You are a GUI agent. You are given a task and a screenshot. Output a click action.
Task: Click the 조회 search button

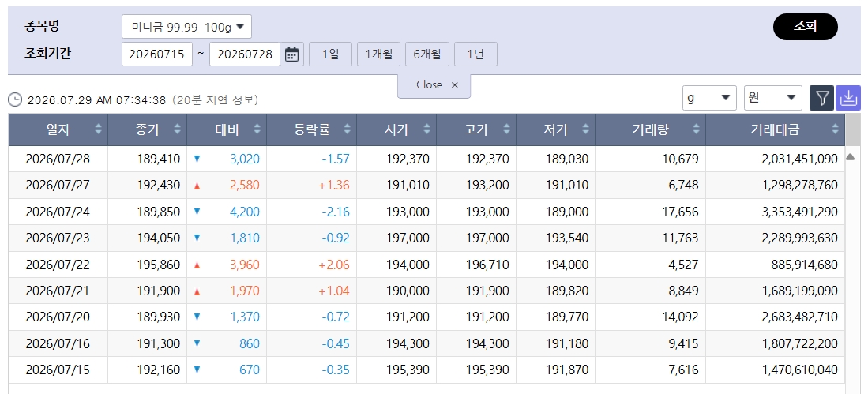[x=806, y=27]
